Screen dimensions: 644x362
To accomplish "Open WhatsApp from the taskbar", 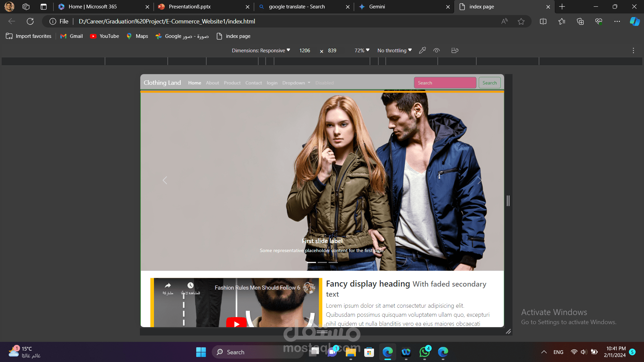I will coord(425,352).
